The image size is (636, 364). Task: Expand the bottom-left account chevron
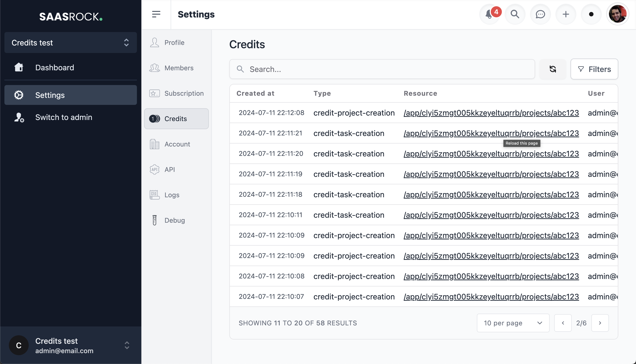(127, 345)
